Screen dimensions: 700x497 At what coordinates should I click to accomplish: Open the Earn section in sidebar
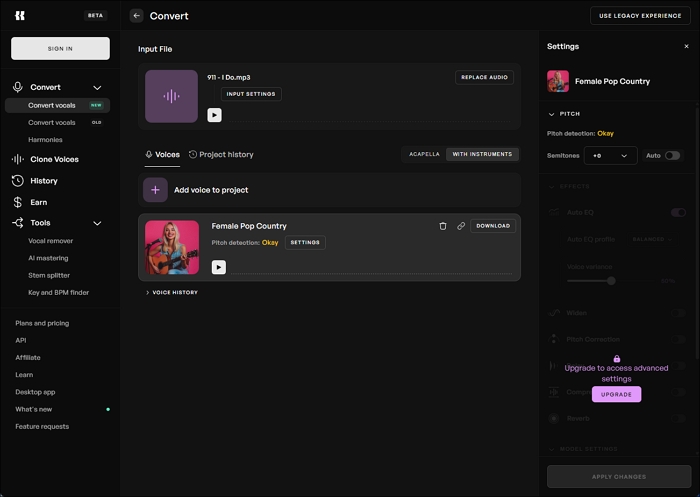tap(38, 202)
